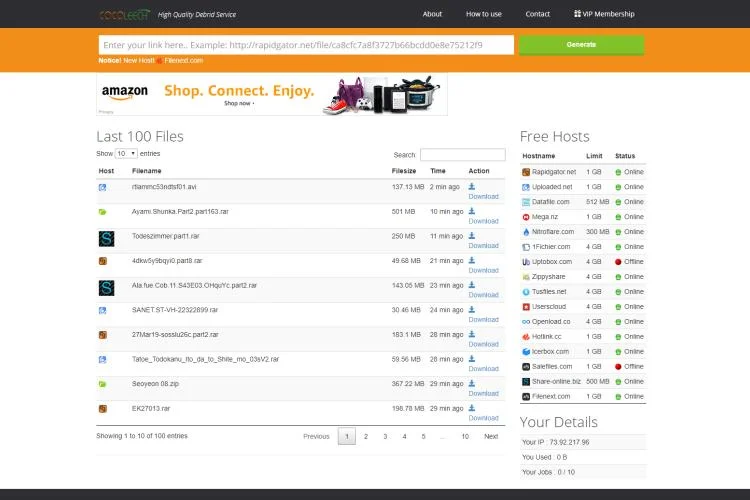The width and height of the screenshot is (750, 500).
Task: Click download icon for rflammc53rdtfsf01.avi
Action: [472, 186]
